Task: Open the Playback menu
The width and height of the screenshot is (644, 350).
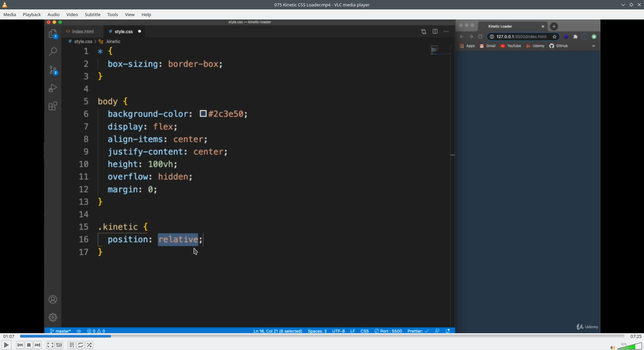Action: coord(32,14)
